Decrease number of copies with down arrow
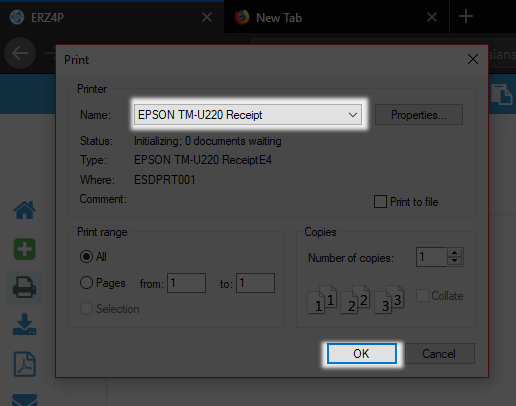This screenshot has width=516, height=406. click(455, 261)
